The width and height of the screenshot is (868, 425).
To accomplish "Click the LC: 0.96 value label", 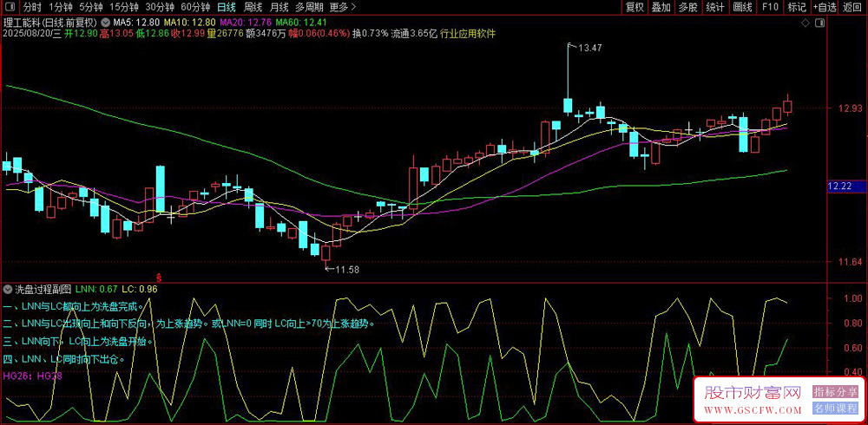I will (140, 288).
